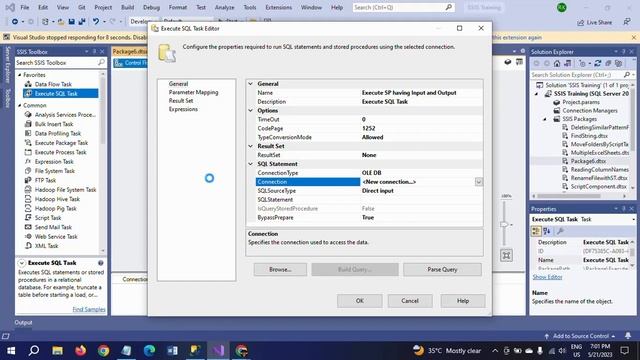Collapse Favorites group in SSIS Toolbox
This screenshot has height=360, width=640.
point(19,75)
